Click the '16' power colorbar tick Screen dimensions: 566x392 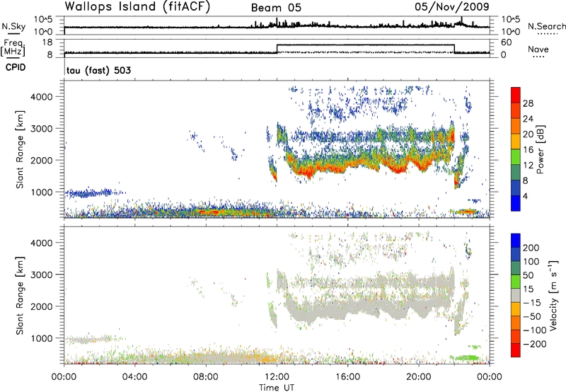coord(528,149)
